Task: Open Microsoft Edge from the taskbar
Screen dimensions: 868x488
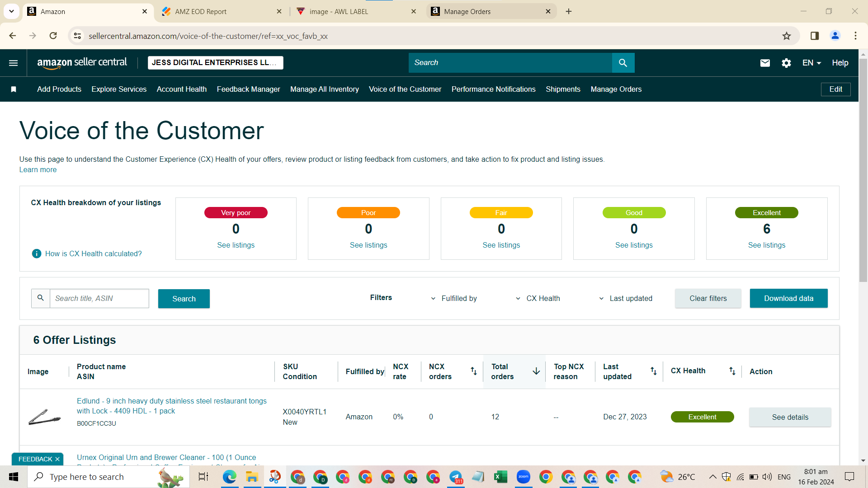Action: (229, 477)
